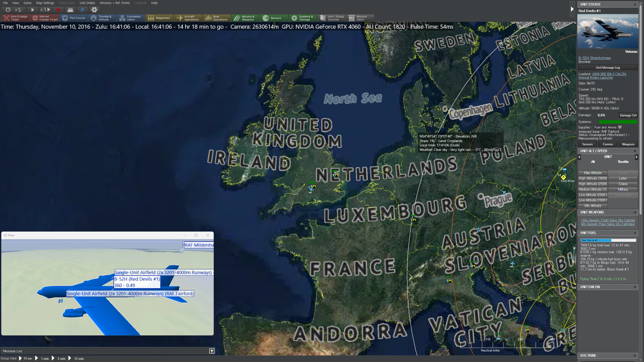Image resolution: width=644 pixels, height=362 pixels.
Task: Open the 48x Generic Flare Salvo link
Action: pos(608,224)
